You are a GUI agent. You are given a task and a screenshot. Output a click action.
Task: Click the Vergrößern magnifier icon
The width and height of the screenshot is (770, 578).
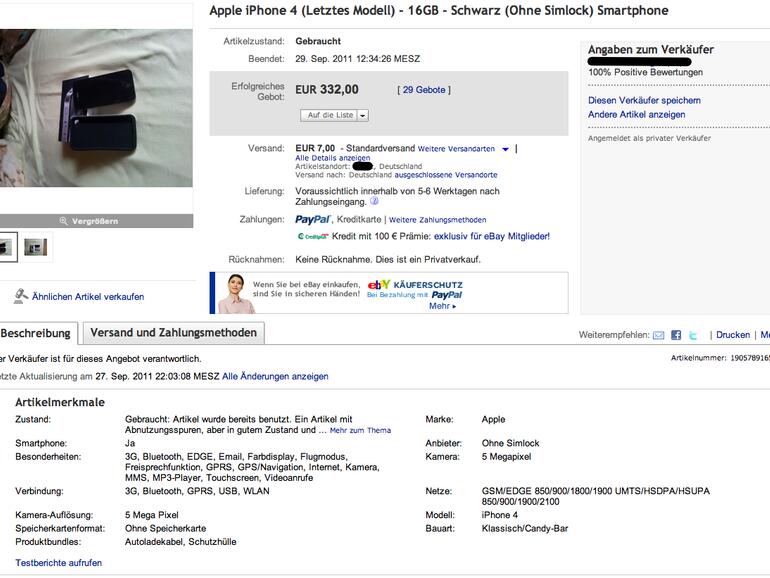64,221
